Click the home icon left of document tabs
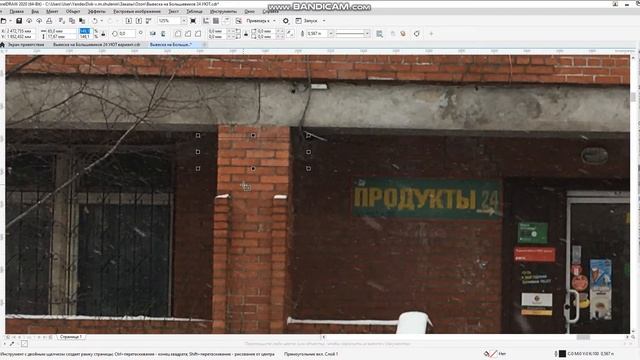 pos(2,44)
